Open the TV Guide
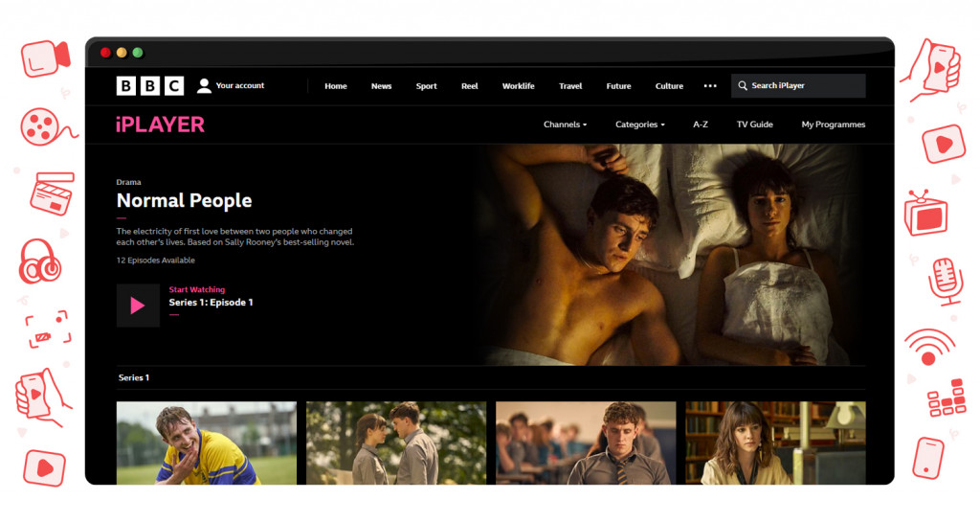 coord(754,125)
